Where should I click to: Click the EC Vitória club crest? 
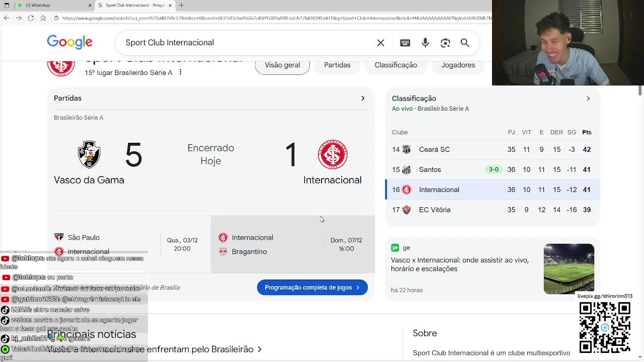[x=407, y=210]
